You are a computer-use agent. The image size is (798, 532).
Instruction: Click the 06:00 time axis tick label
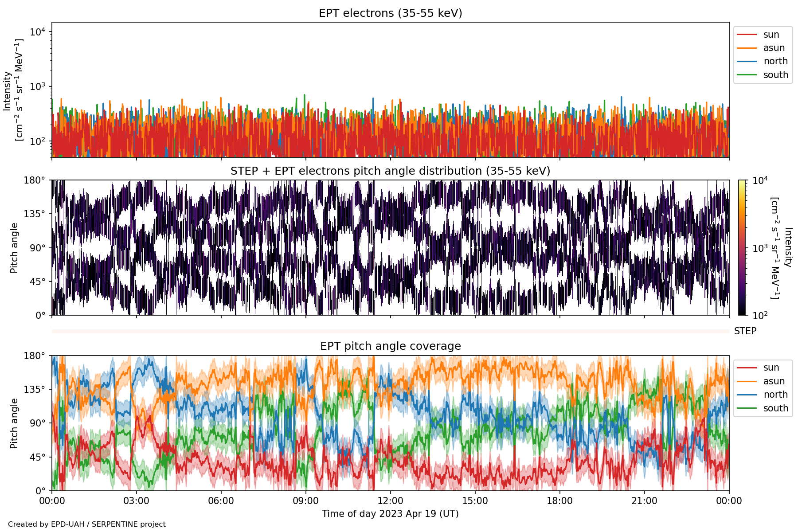221,501
